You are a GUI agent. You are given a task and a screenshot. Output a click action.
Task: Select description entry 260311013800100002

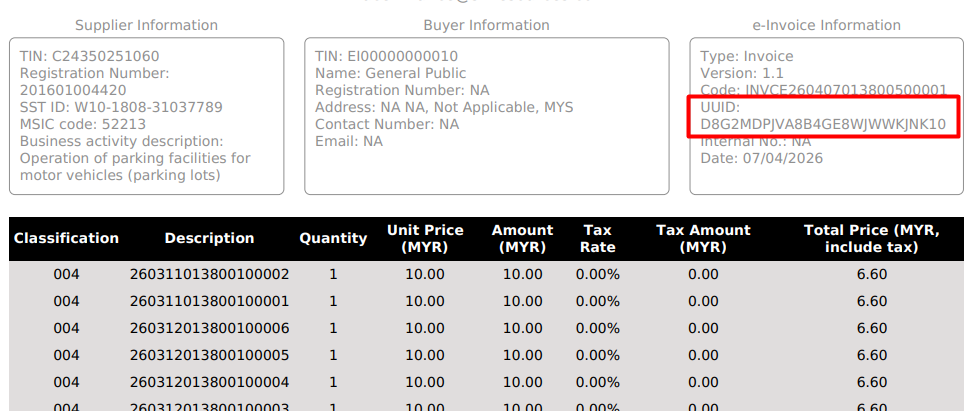(210, 274)
